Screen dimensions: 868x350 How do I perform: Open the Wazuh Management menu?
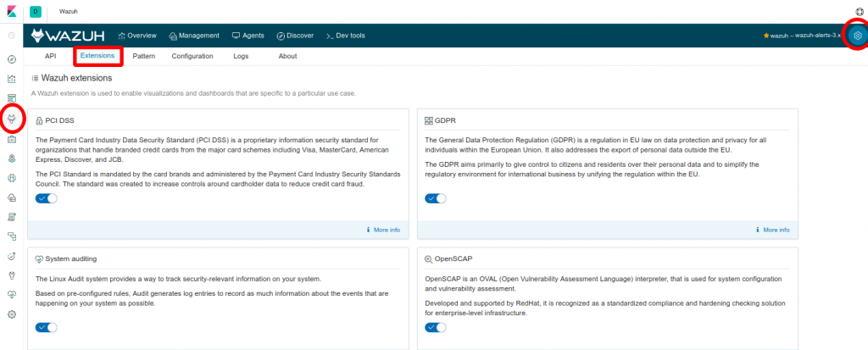pyautogui.click(x=194, y=36)
